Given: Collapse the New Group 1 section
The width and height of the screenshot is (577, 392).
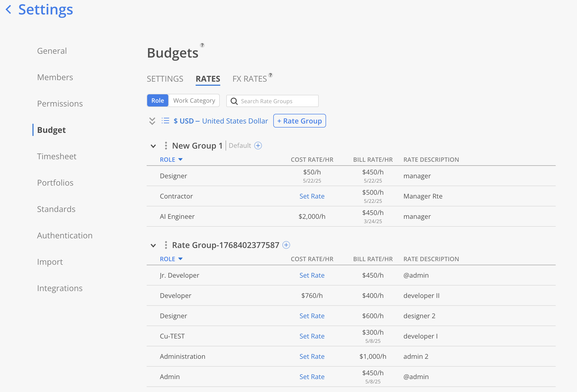Looking at the screenshot, I should click(x=153, y=146).
